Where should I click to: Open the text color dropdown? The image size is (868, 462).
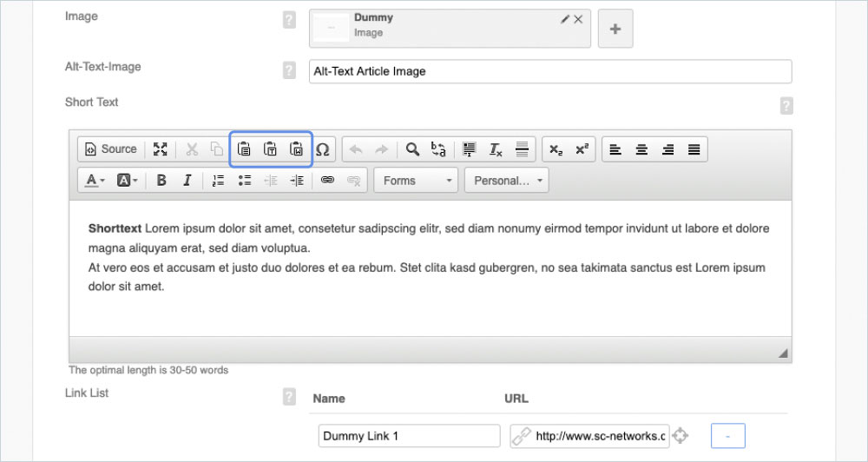(x=95, y=181)
